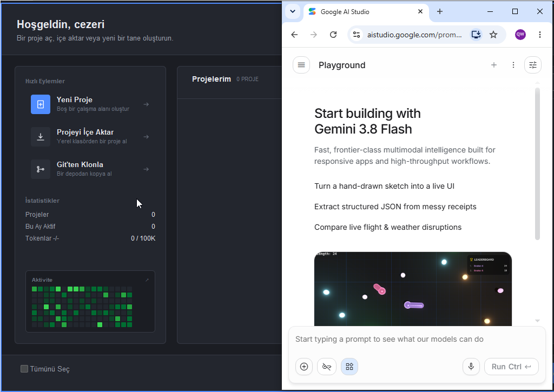Viewport: 554px width, 392px height.
Task: Click the Playground page scrollbar
Action: pos(537,164)
